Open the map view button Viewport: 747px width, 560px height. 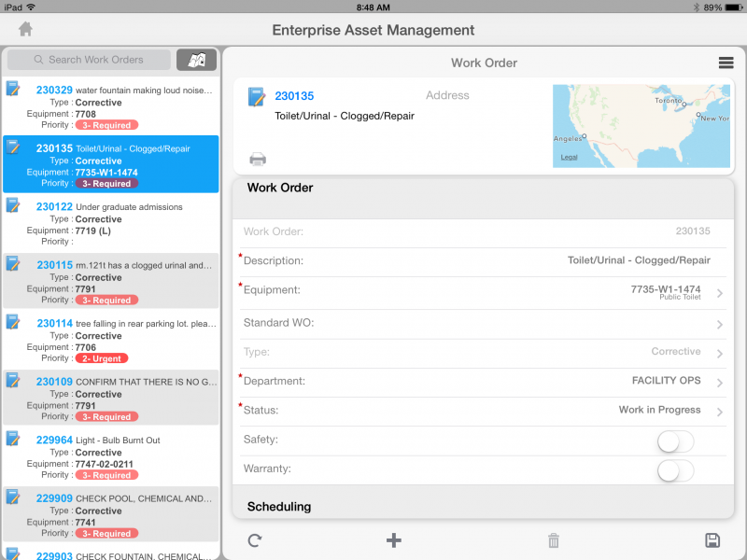click(196, 60)
